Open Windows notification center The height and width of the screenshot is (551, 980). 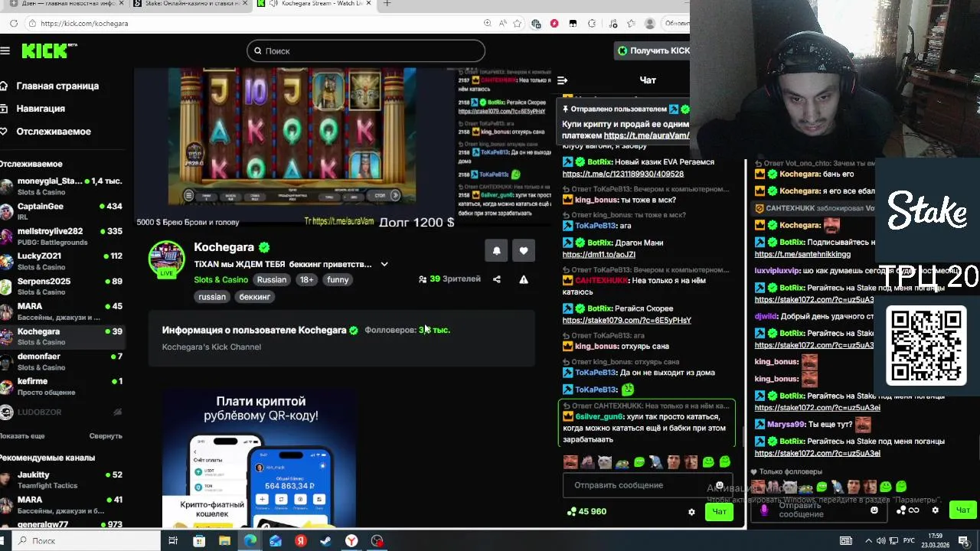tap(964, 541)
